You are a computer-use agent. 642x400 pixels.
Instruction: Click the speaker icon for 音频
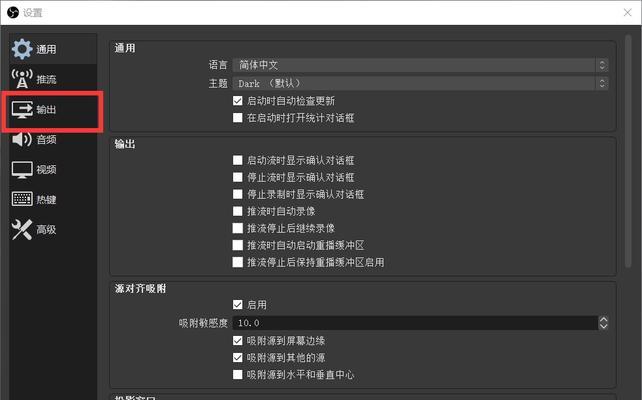22,139
